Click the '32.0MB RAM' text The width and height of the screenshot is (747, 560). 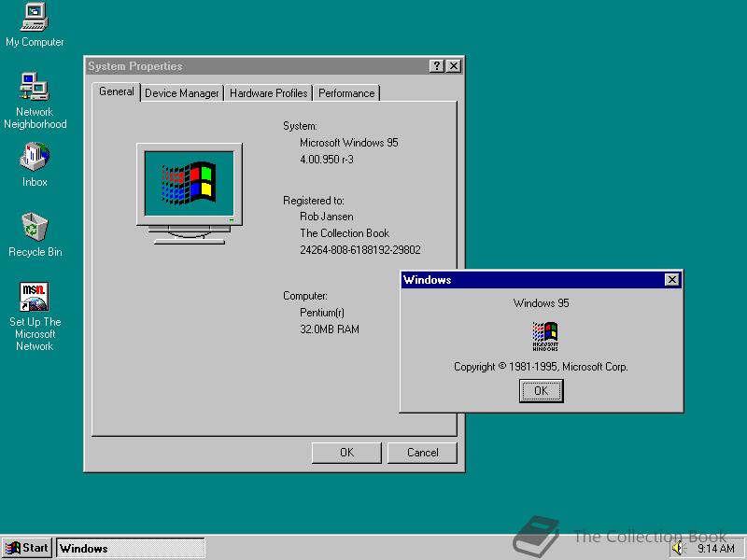coord(330,329)
